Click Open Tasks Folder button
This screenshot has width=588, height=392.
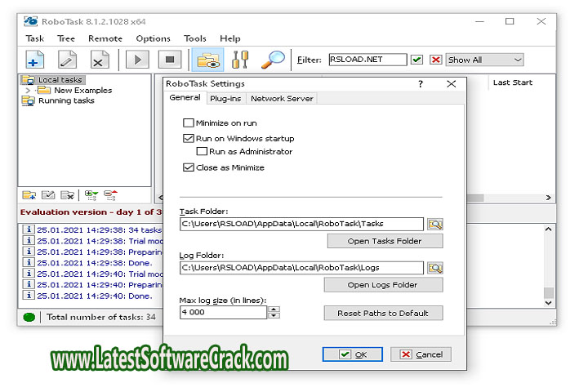[x=385, y=241]
